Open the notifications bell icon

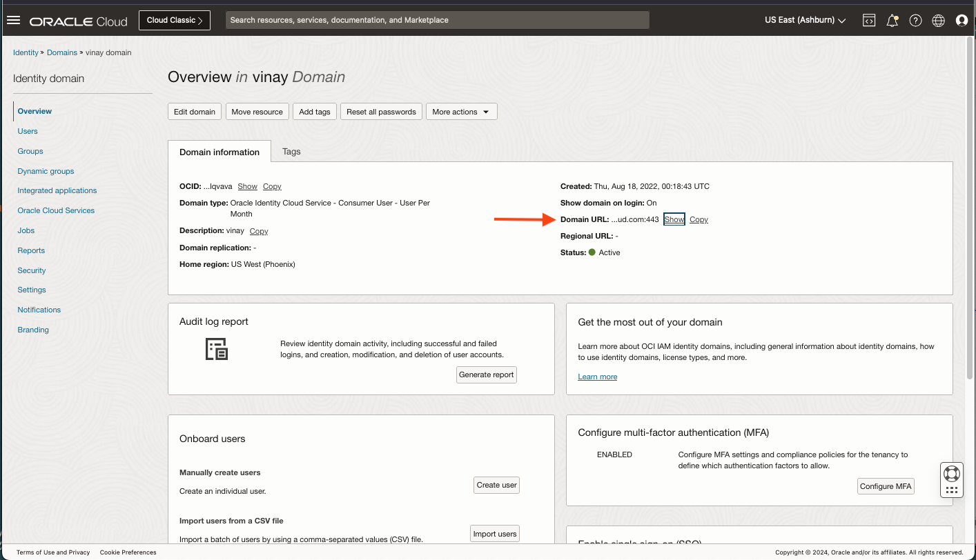click(892, 21)
